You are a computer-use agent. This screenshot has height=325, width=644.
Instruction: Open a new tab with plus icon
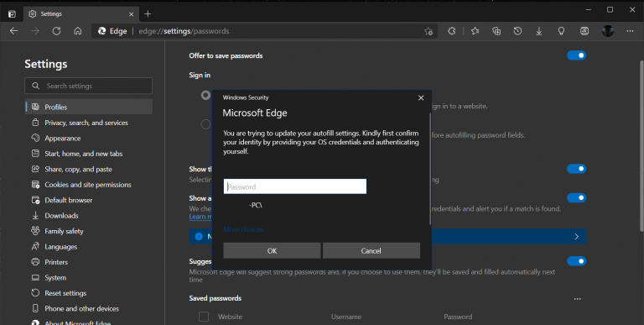click(148, 14)
